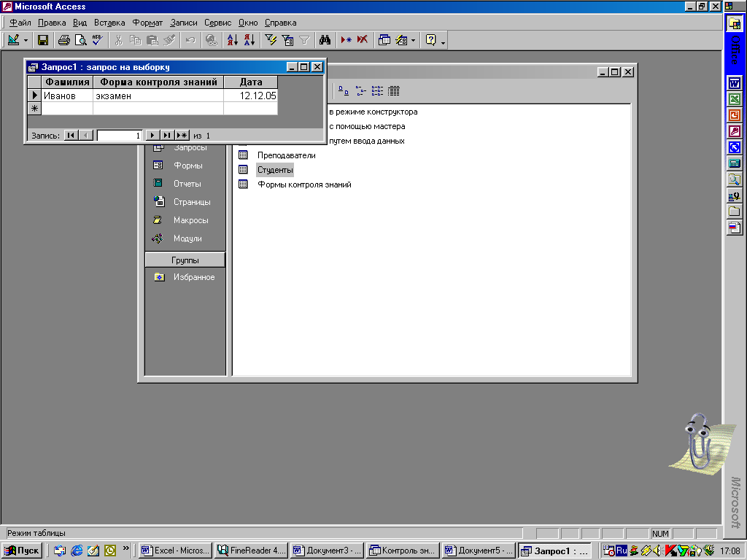Screen dimensions: 747x560
Task: Delete the record with the red X icon
Action: [x=363, y=41]
